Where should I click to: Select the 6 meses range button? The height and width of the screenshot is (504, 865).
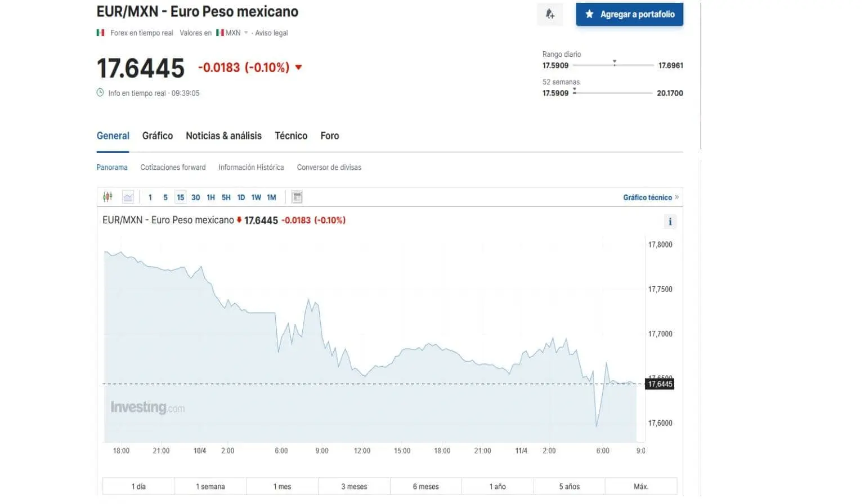tap(426, 487)
